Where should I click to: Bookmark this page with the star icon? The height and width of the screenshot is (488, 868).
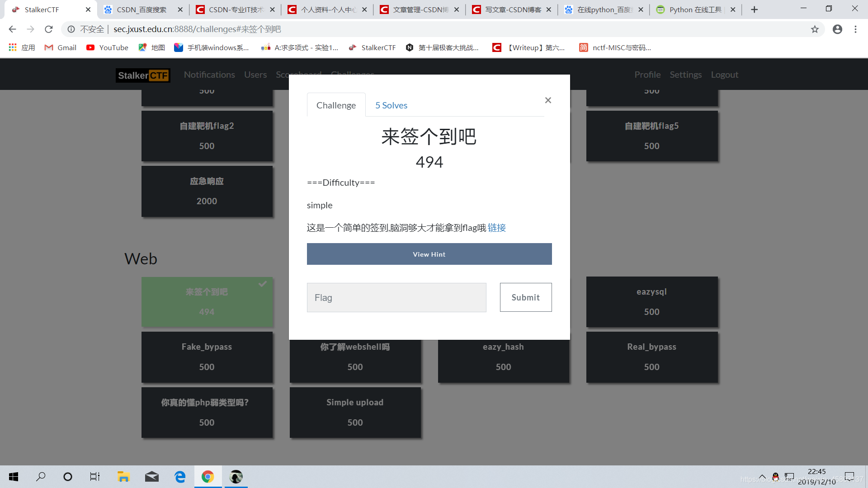pos(815,29)
